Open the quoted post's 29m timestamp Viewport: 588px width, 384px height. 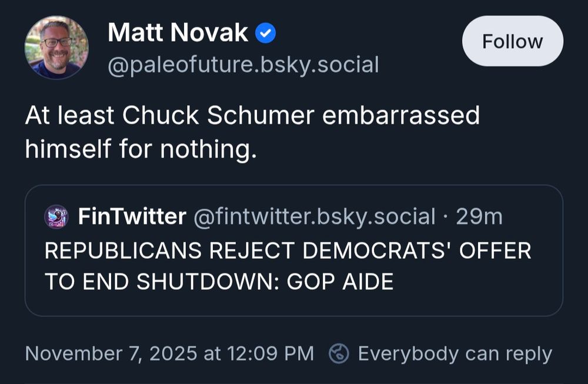(479, 217)
